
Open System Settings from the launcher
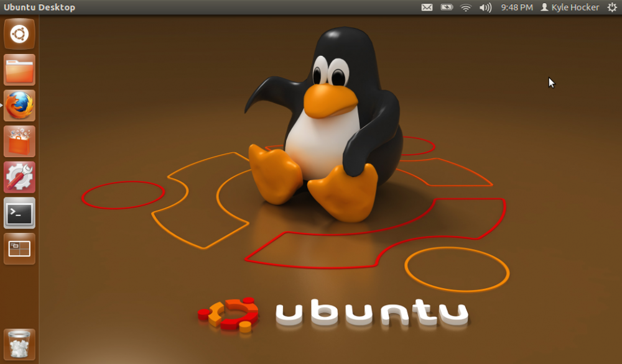pyautogui.click(x=19, y=176)
